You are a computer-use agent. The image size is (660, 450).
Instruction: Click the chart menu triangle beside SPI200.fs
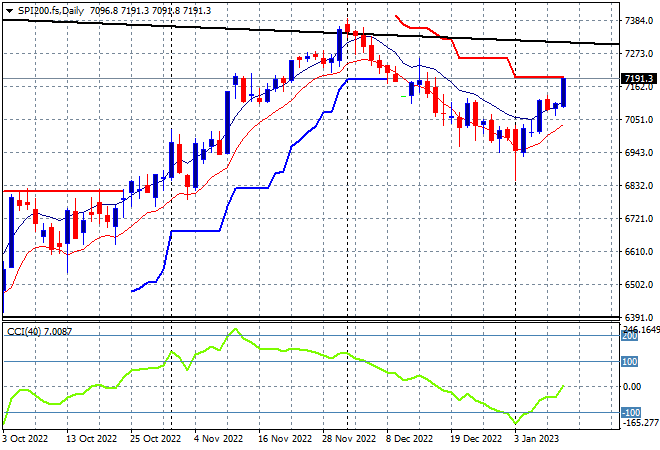coord(9,11)
